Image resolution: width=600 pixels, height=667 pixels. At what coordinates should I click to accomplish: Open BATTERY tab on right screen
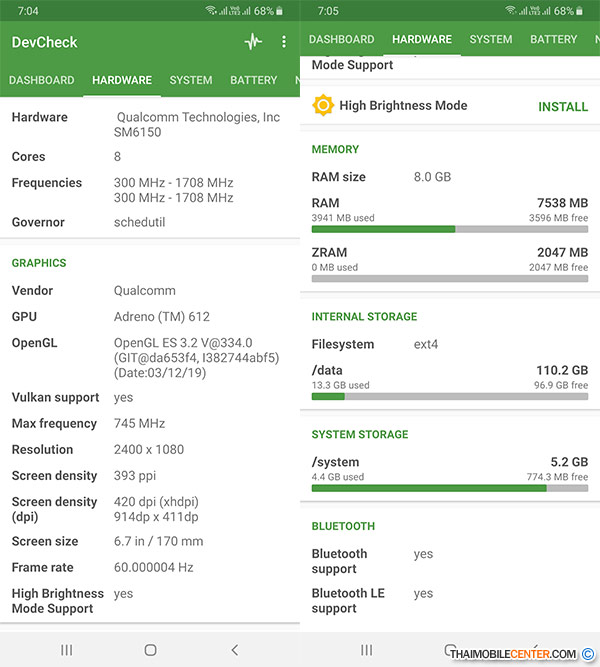554,39
